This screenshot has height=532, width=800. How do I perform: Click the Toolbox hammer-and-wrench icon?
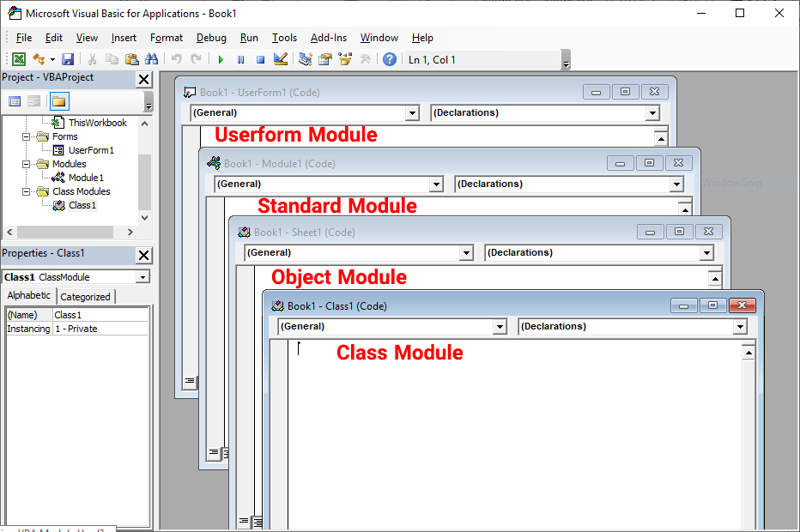(x=366, y=60)
